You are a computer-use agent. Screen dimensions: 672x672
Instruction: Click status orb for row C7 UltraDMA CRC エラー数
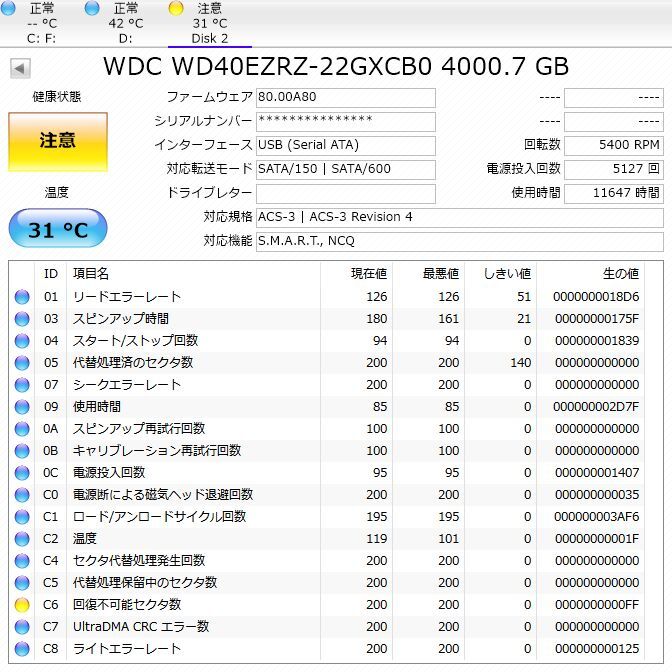tap(22, 627)
